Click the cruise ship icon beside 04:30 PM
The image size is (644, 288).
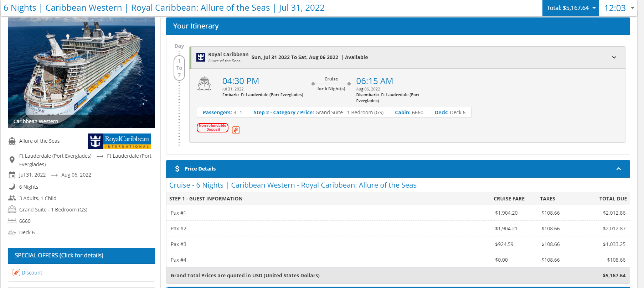204,84
